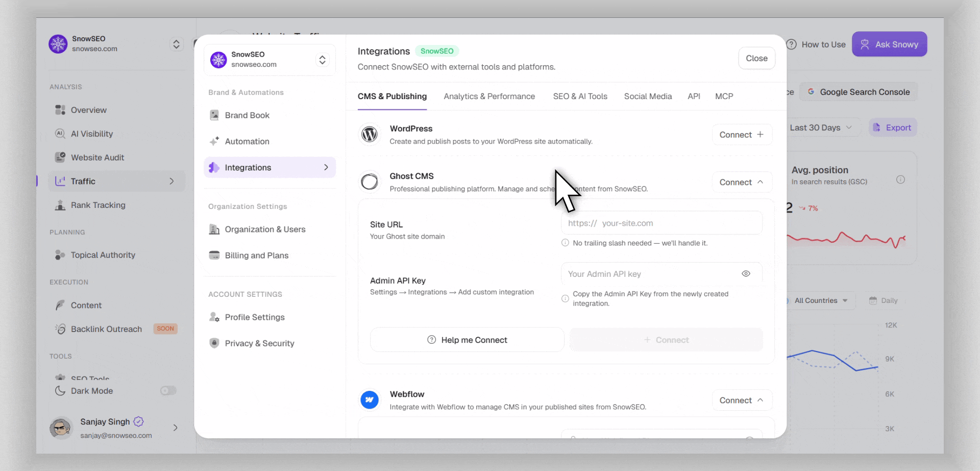Image resolution: width=980 pixels, height=471 pixels.
Task: Click the Google logo icon beside Search Console
Action: point(811,92)
